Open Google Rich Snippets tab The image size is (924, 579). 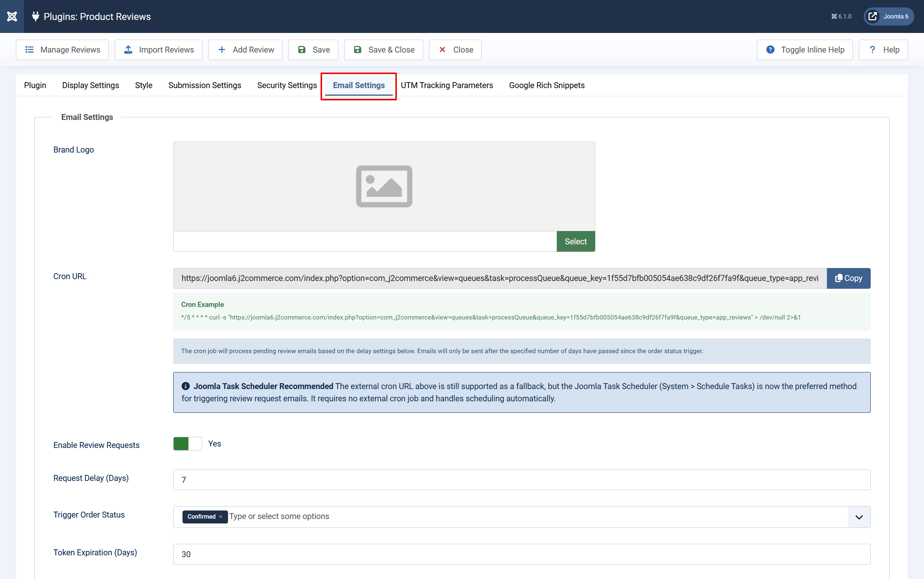[547, 86]
